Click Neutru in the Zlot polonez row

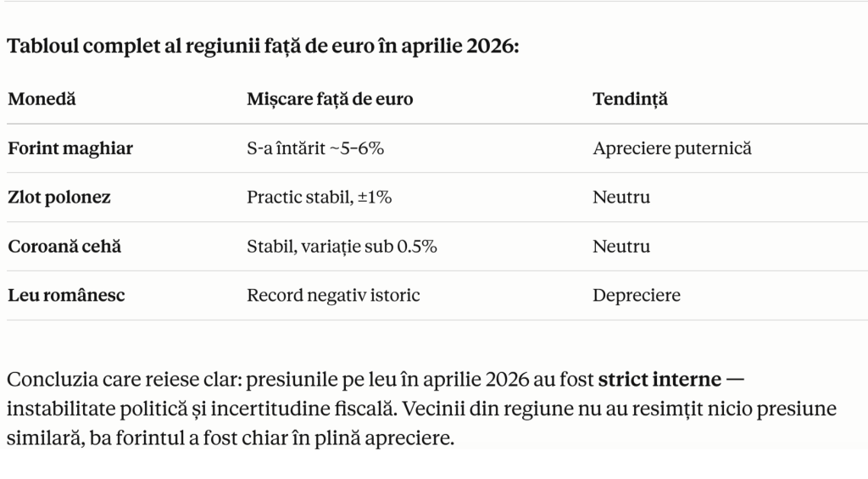click(x=621, y=198)
